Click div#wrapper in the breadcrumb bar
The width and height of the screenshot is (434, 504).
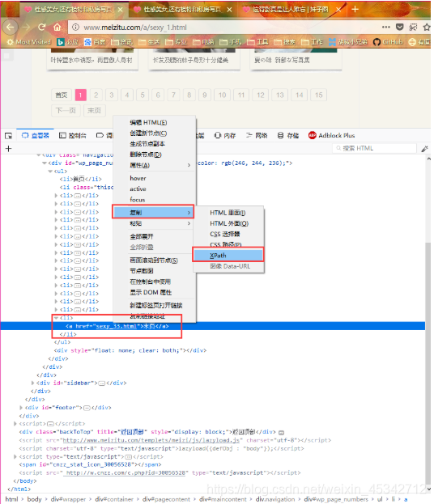68,499
